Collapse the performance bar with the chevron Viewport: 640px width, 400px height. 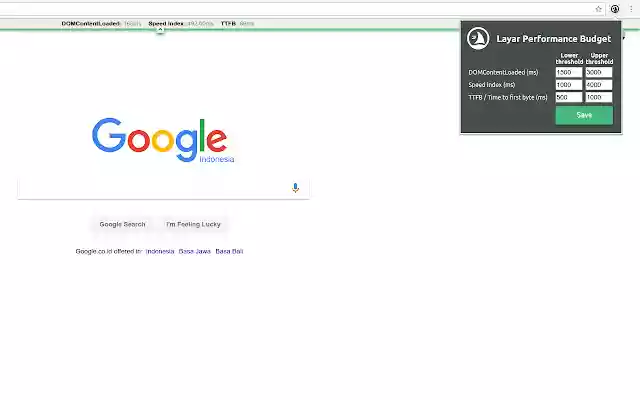160,30
